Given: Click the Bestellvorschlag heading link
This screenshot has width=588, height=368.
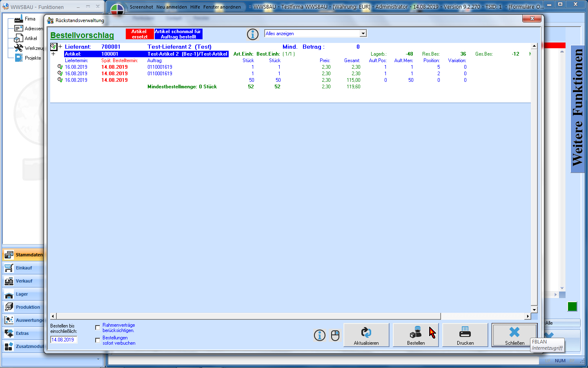Looking at the screenshot, I should pos(82,36).
